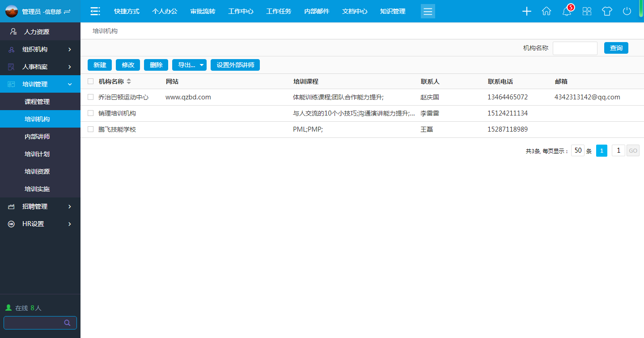Viewport: 644px width, 338px height.
Task: Open the more-menus hamburger icon
Action: (428, 11)
